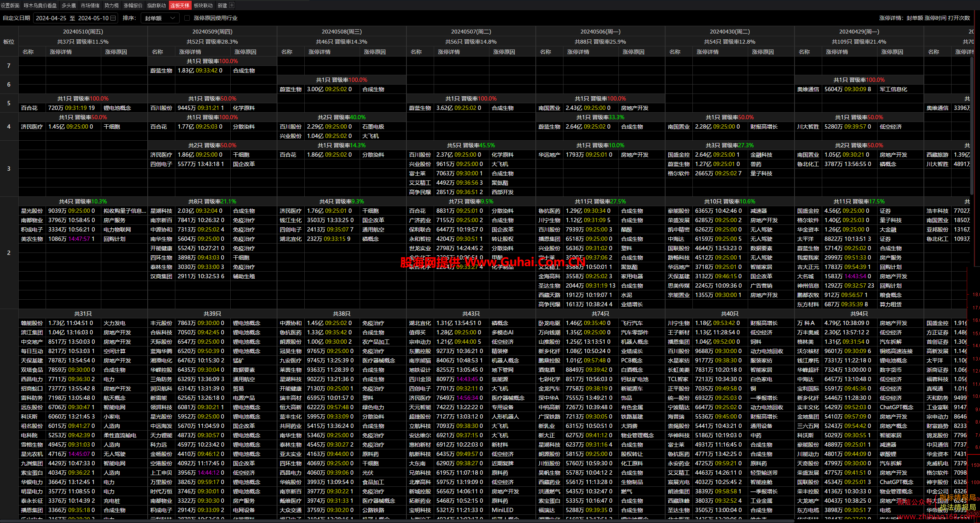This screenshot has width=980, height=523.
Task: Click the 20240510(周五) column header
Action: pyautogui.click(x=83, y=32)
